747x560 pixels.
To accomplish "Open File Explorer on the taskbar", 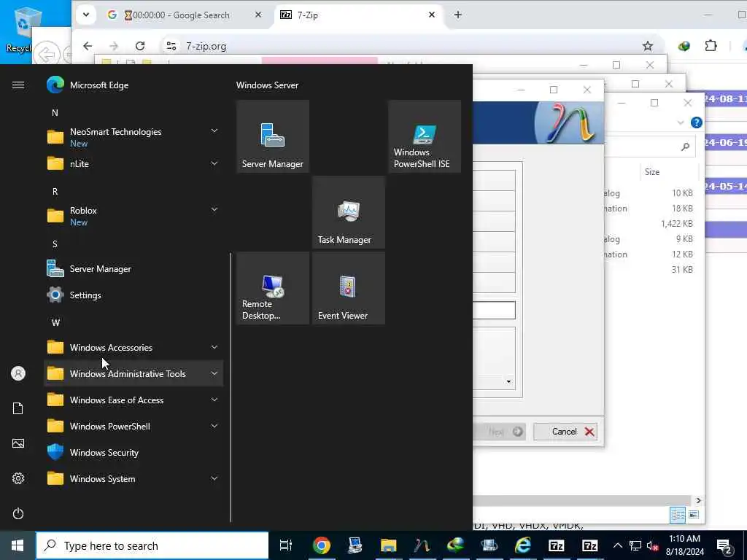I will click(388, 545).
